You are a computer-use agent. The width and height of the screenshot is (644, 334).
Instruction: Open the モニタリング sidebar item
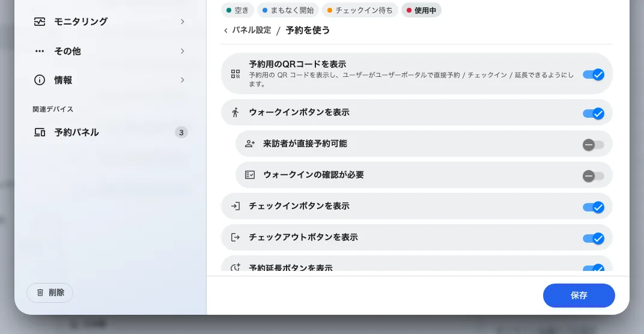[110, 22]
